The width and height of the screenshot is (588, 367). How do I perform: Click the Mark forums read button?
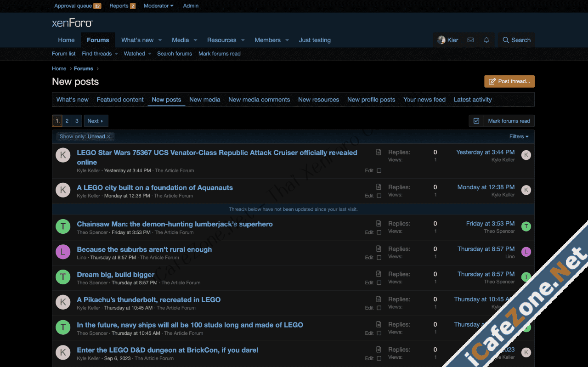coord(509,121)
